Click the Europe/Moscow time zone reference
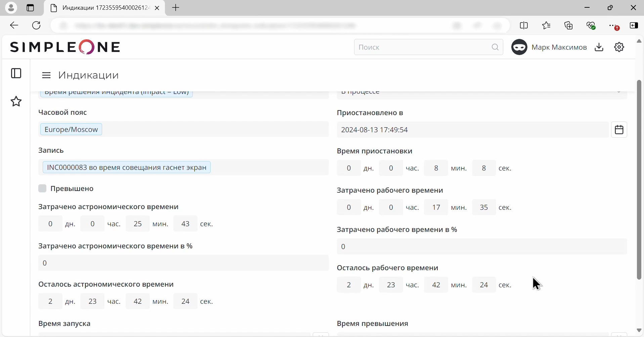Viewport: 644px width, 337px height. 71,130
